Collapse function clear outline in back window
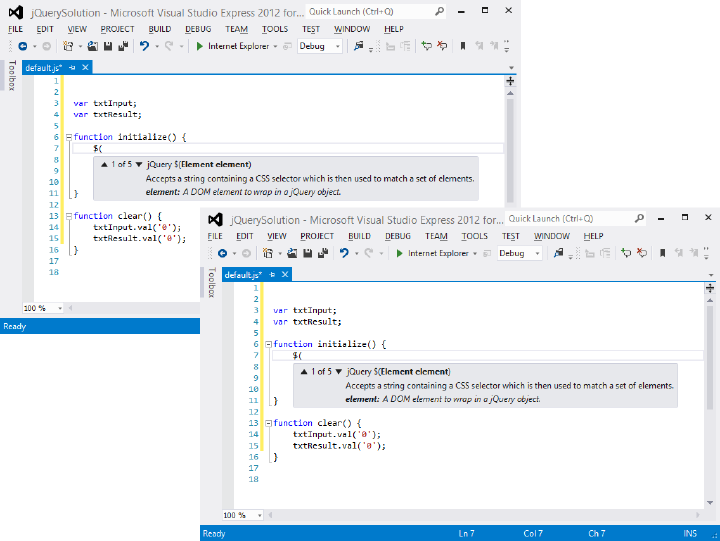 pyautogui.click(x=68, y=216)
